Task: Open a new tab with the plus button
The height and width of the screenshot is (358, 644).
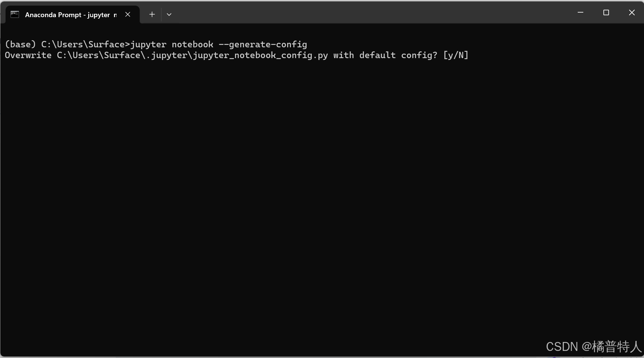Action: (x=152, y=15)
